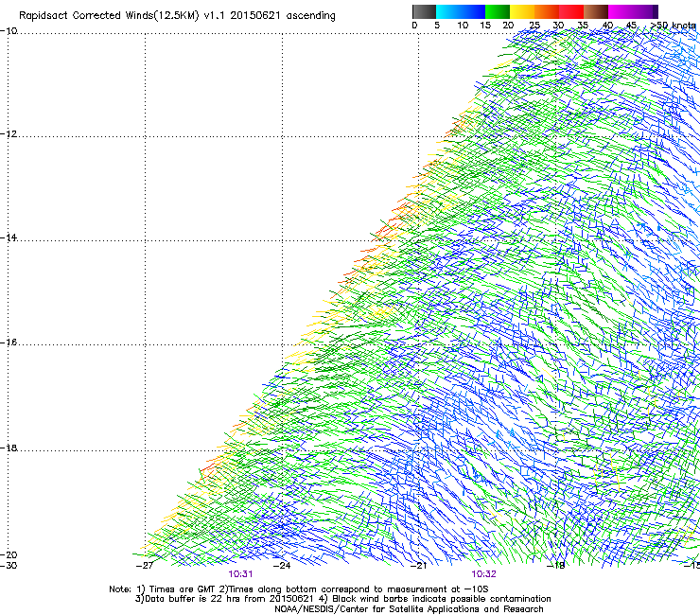
Task: Click the -10 latitude axis label
Action: click(9, 30)
